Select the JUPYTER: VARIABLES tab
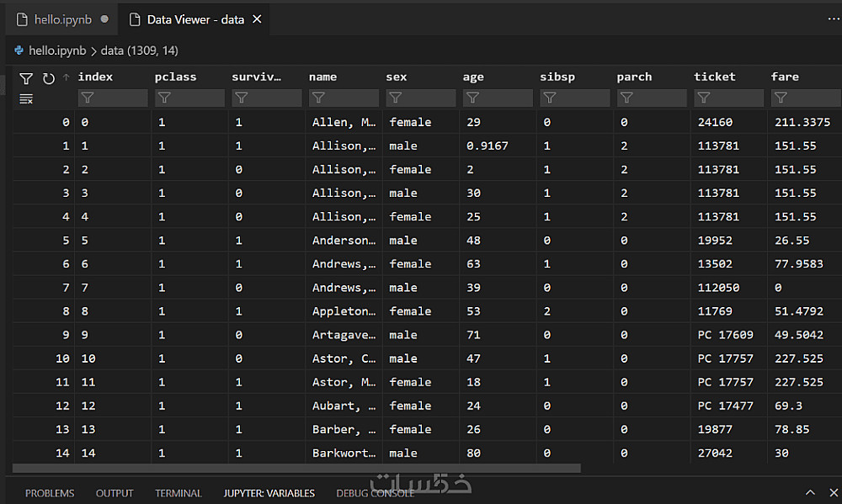 point(269,493)
